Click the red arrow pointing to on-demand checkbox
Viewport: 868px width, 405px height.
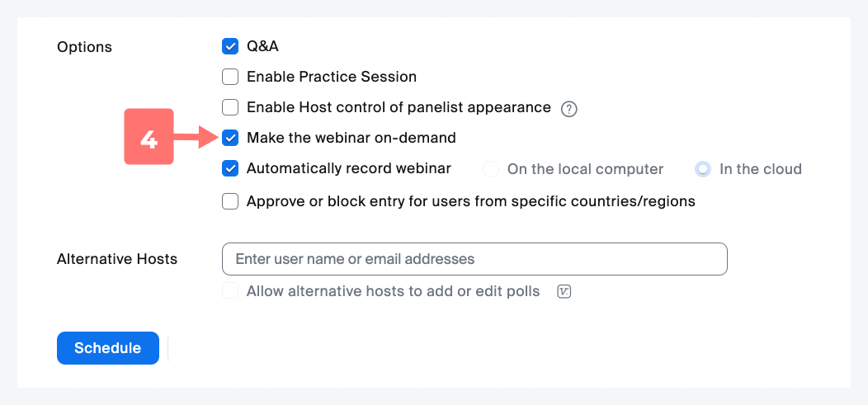pos(196,138)
